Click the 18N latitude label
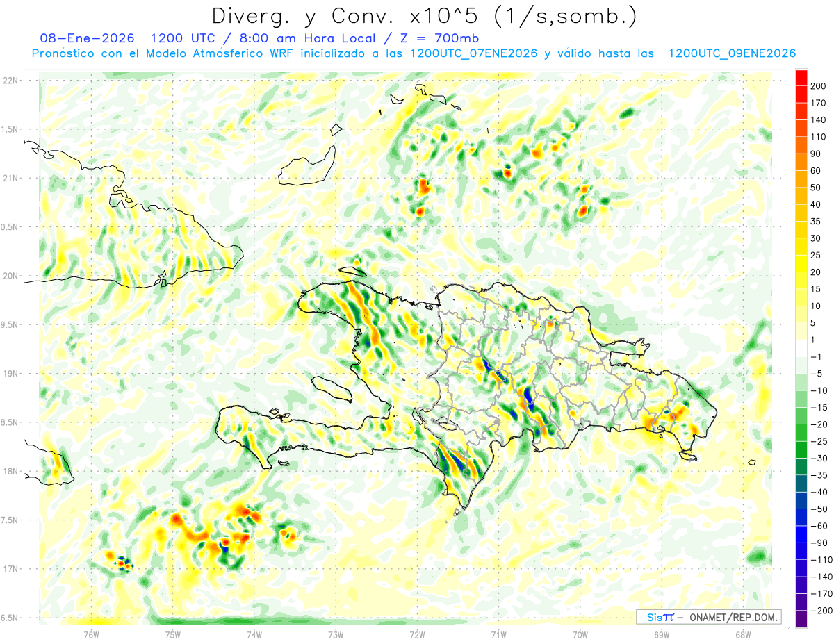The image size is (834, 644). (10, 471)
